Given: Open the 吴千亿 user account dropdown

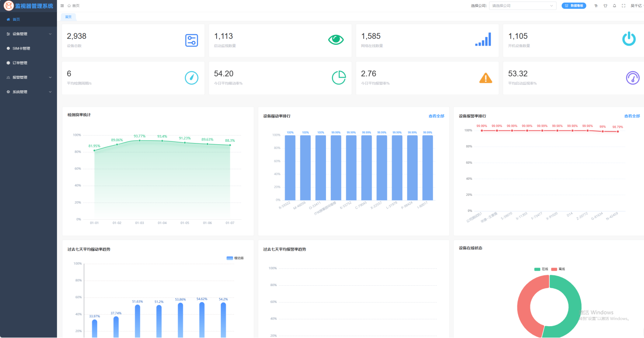Looking at the screenshot, I should coord(636,6).
